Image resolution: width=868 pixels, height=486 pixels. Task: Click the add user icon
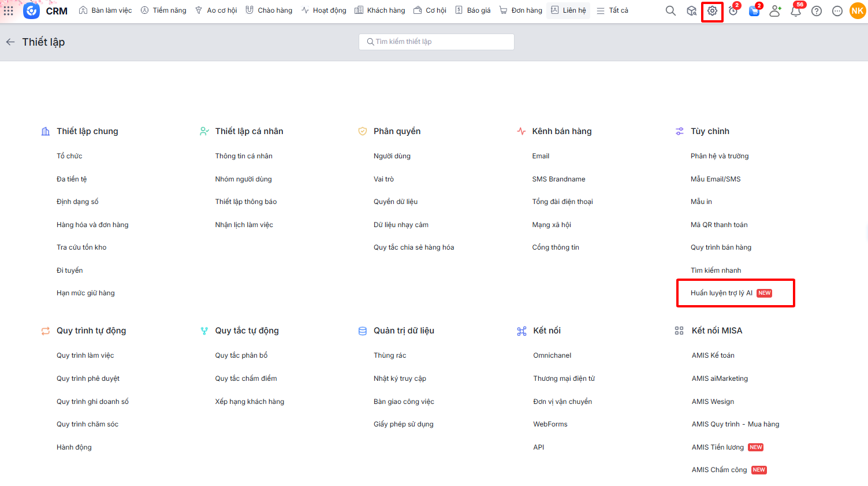[775, 11]
